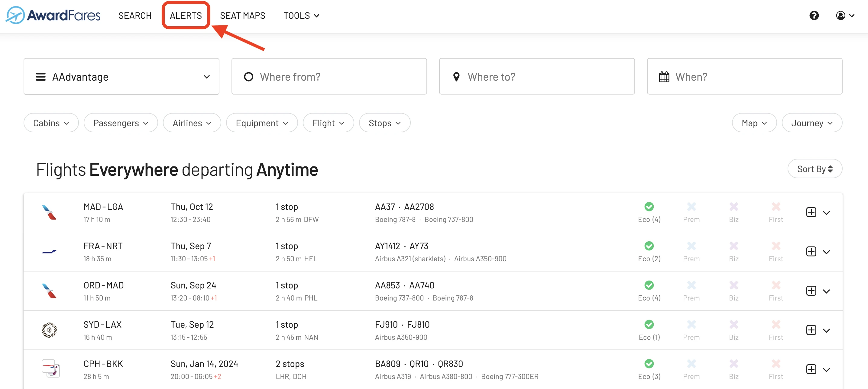Add alert plus icon for ORD-MAD flight
Viewport: 868px width, 389px height.
(811, 291)
